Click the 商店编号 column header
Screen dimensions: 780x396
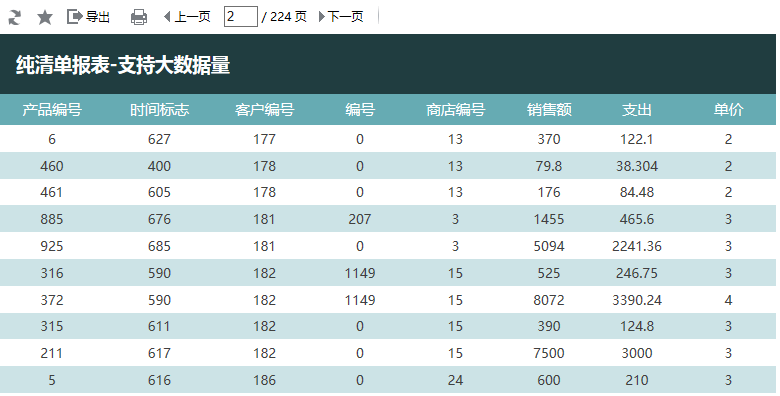(x=455, y=109)
